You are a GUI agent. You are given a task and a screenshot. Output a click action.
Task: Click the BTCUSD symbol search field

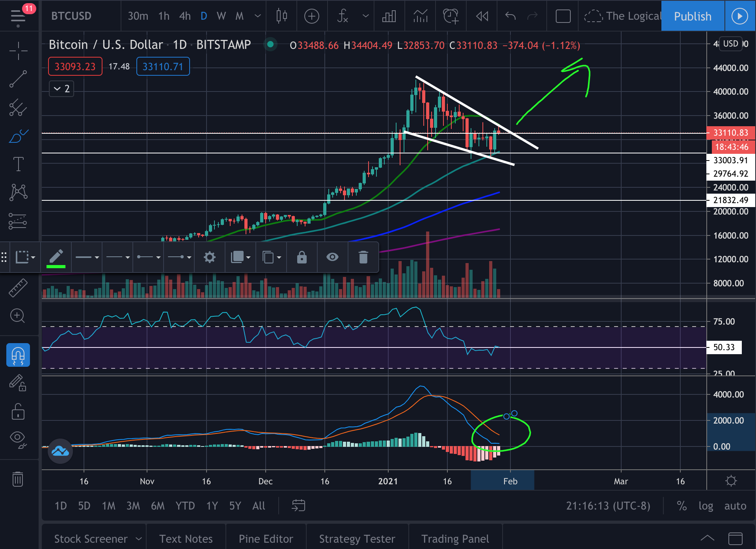point(71,16)
